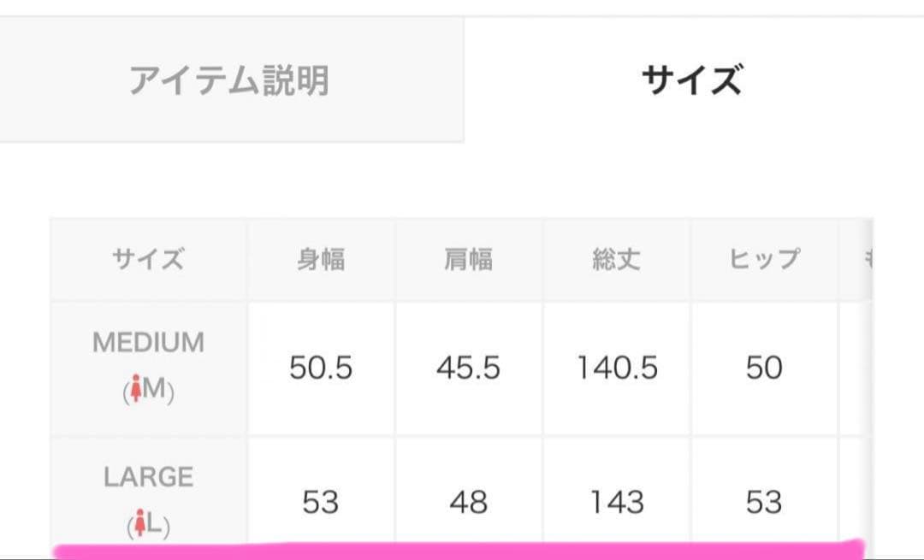This screenshot has height=560, width=924.
Task: Select the 45.5 shoulder width value
Action: 469,369
